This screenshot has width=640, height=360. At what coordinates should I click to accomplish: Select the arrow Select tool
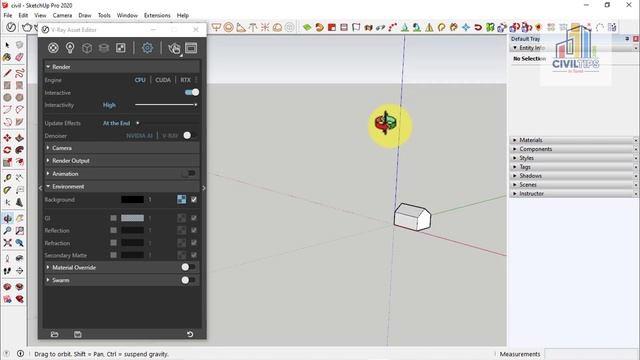point(7,45)
